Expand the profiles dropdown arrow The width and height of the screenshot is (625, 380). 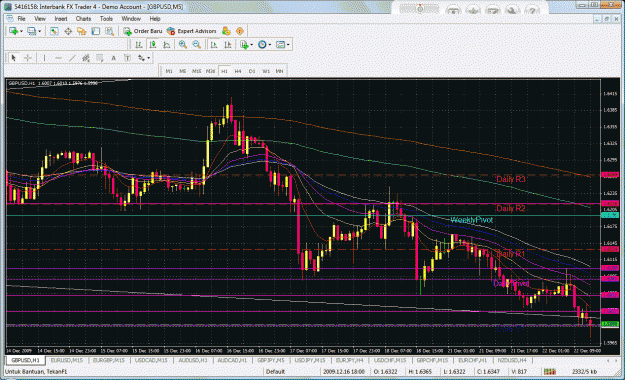(x=39, y=31)
